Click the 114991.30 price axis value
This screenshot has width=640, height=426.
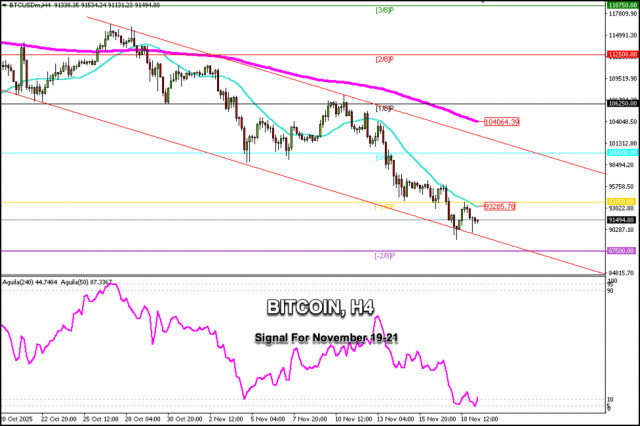pyautogui.click(x=622, y=36)
